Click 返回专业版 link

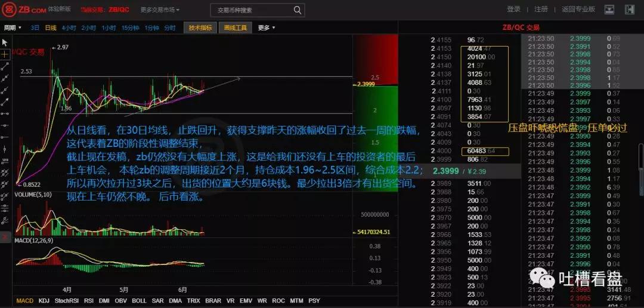coord(578,9)
